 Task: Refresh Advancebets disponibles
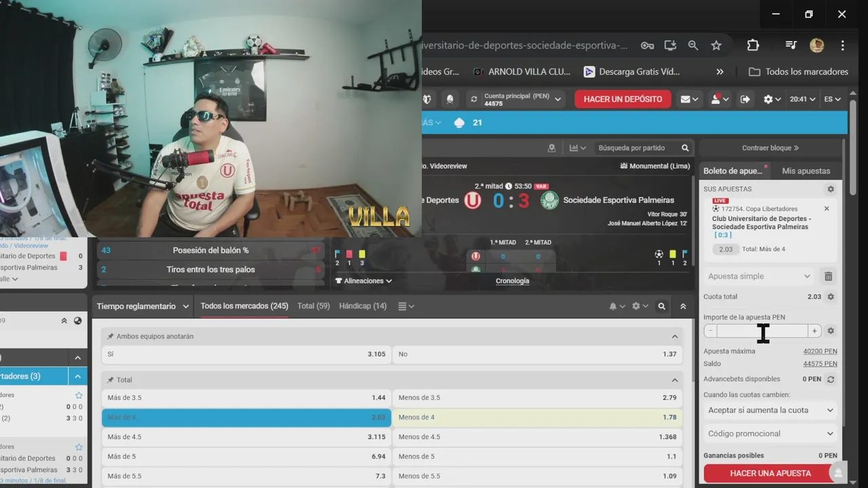[830, 380]
